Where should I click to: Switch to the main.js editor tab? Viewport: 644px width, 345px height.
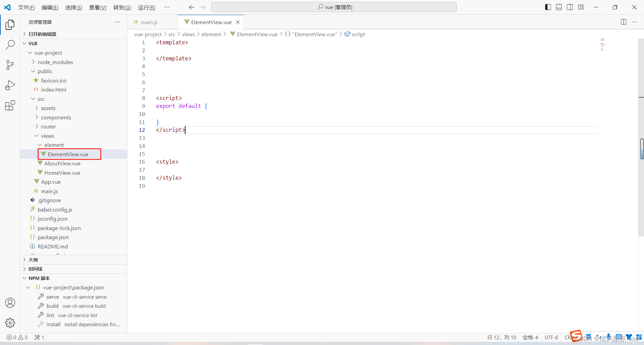[152, 22]
